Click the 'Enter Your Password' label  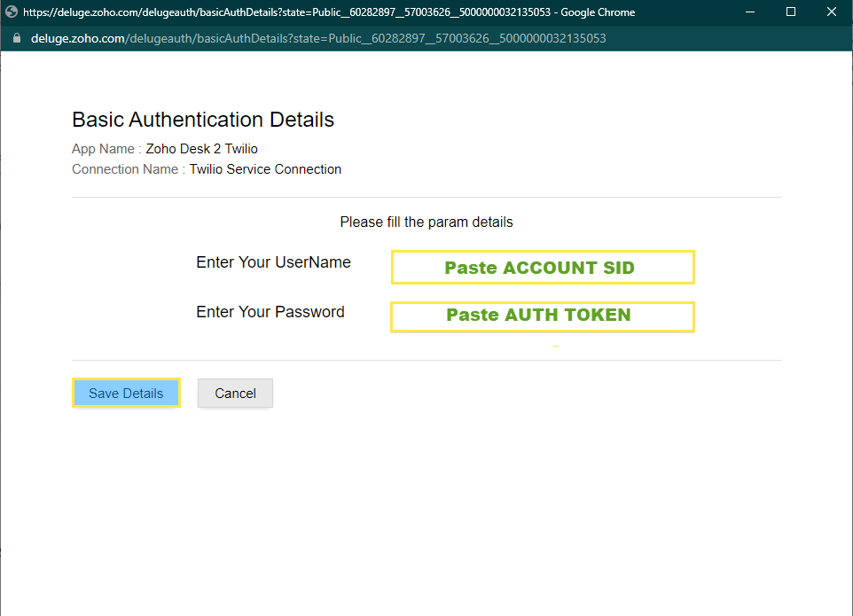coord(270,311)
